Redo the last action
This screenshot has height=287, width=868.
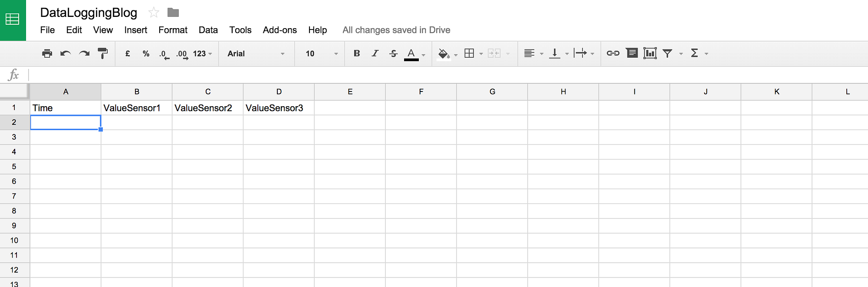click(84, 53)
